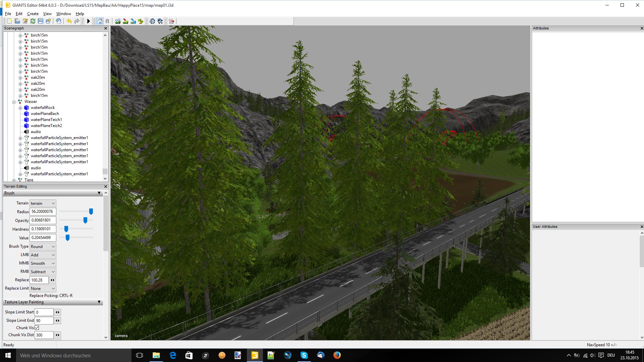Image resolution: width=644 pixels, height=362 pixels.
Task: Collapse the Wasser tree node
Action: click(14, 102)
